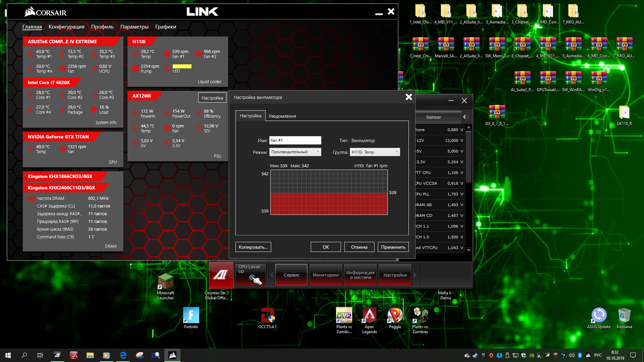Click the Применить button
Viewport: 644px width, 362px height.
tap(393, 247)
